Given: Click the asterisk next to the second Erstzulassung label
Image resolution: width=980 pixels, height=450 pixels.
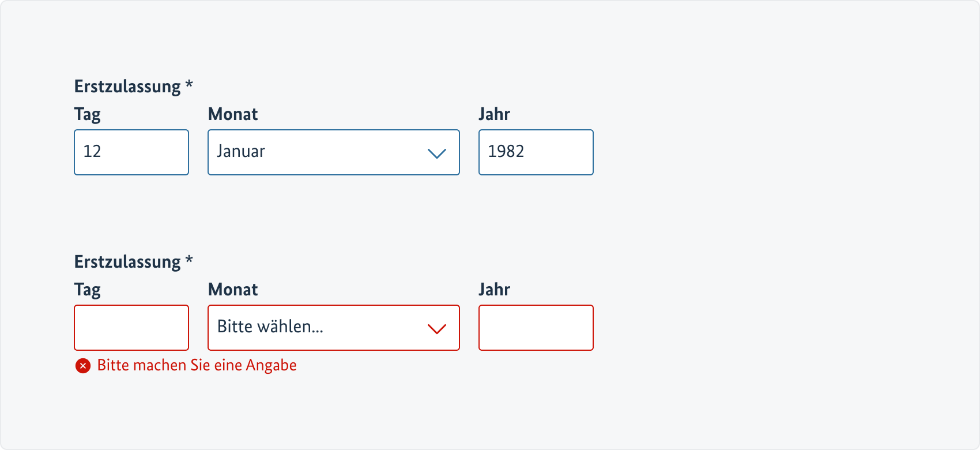Looking at the screenshot, I should [190, 261].
